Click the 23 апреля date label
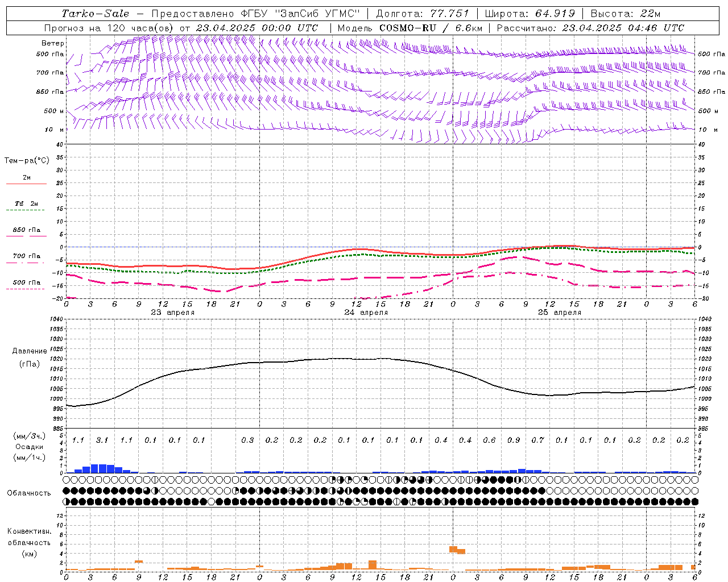Image resolution: width=728 pixels, height=582 pixels. (173, 313)
